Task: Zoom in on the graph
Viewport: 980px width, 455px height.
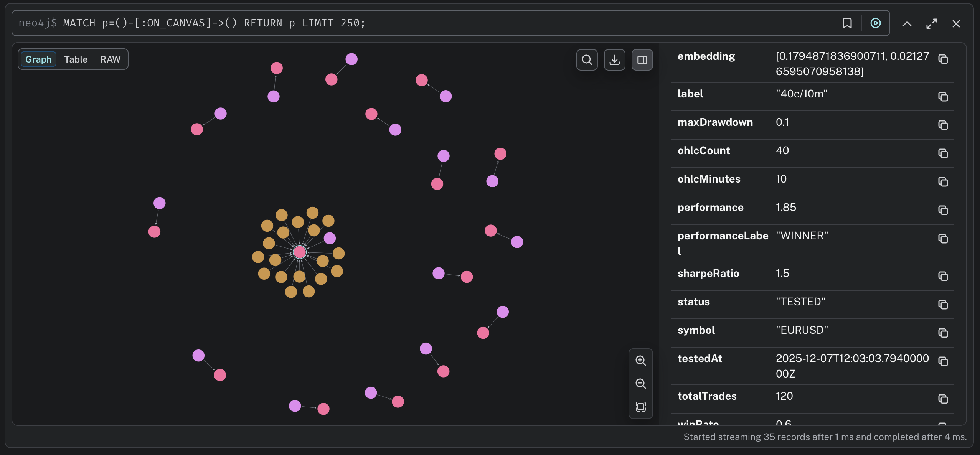Action: pyautogui.click(x=640, y=361)
